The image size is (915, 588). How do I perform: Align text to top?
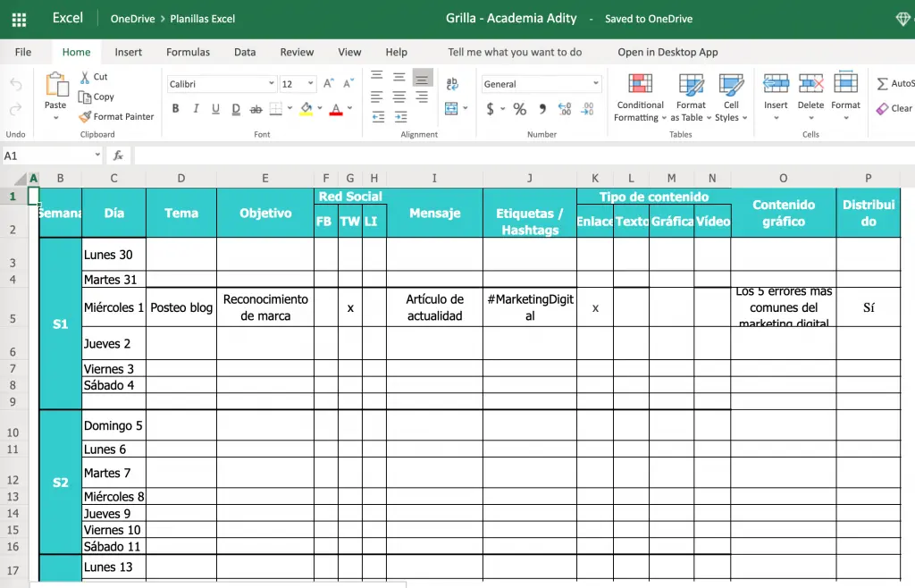pos(377,77)
